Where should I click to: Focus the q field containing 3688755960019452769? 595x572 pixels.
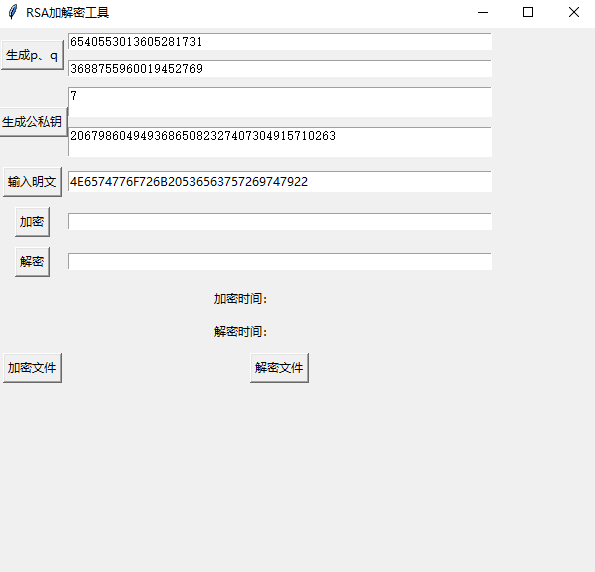coord(280,68)
